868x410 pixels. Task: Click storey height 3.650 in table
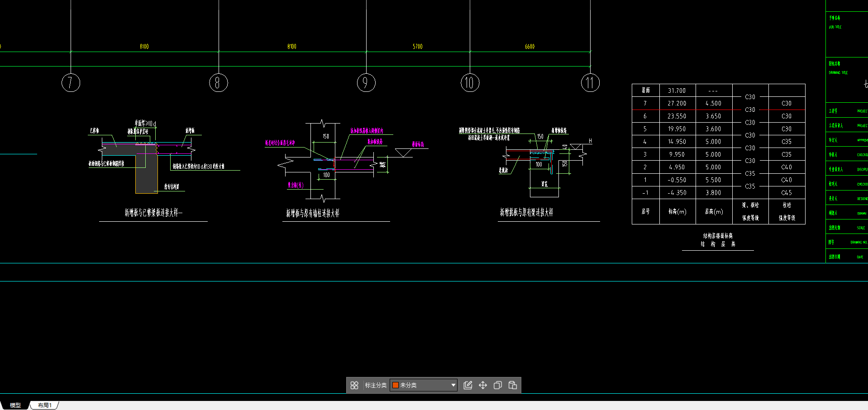click(713, 116)
